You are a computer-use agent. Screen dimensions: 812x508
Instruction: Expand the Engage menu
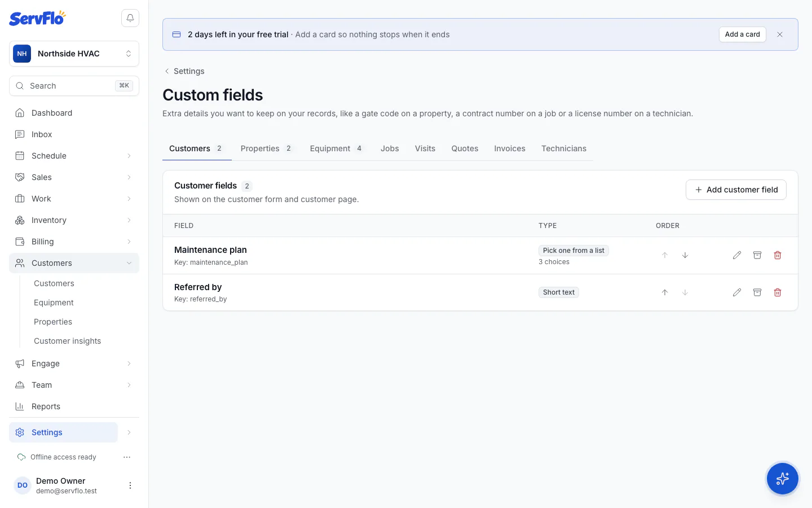[x=74, y=364]
